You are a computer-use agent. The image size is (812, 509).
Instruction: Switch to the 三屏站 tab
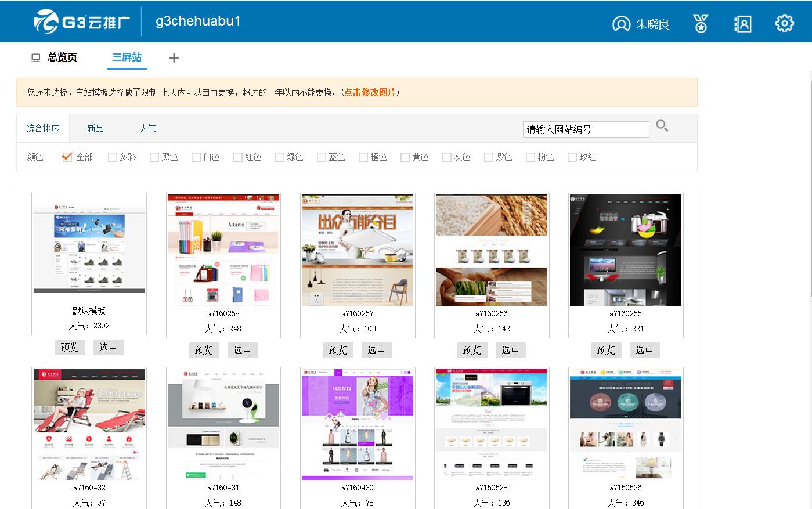tap(127, 57)
